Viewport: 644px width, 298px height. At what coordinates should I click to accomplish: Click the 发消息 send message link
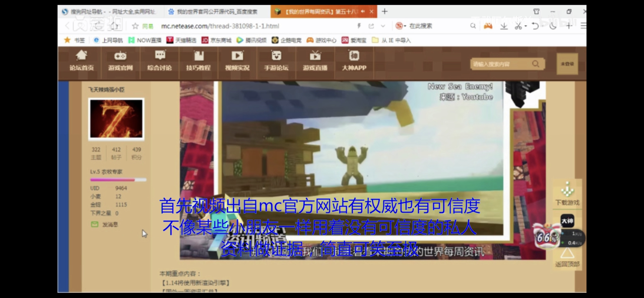coord(104,224)
